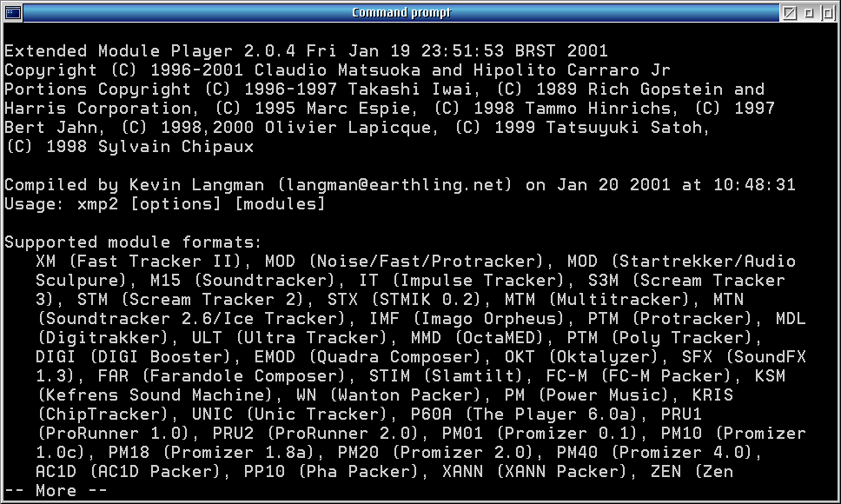Click the name "Rich Gopstein"
The height and width of the screenshot is (504, 841).
click(655, 90)
